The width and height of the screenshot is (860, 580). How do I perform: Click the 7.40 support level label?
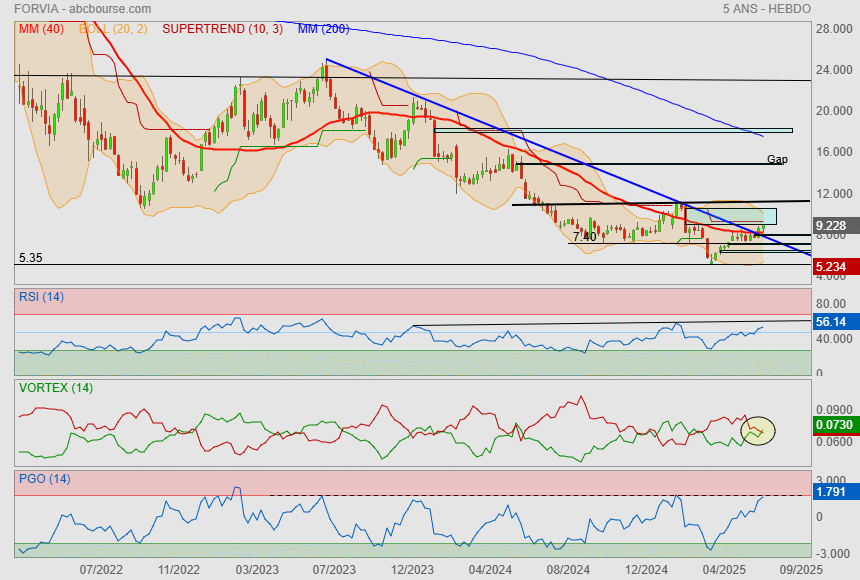click(x=585, y=236)
